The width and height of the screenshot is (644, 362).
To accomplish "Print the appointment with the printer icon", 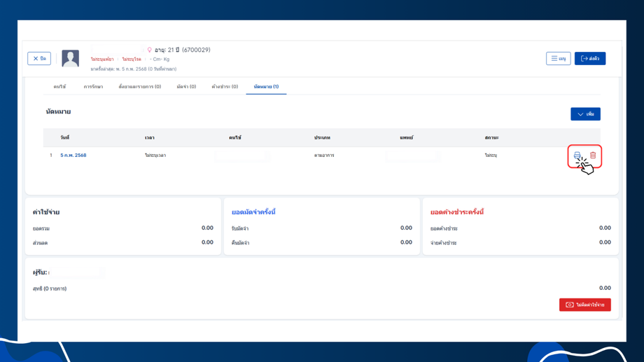I will click(x=577, y=155).
